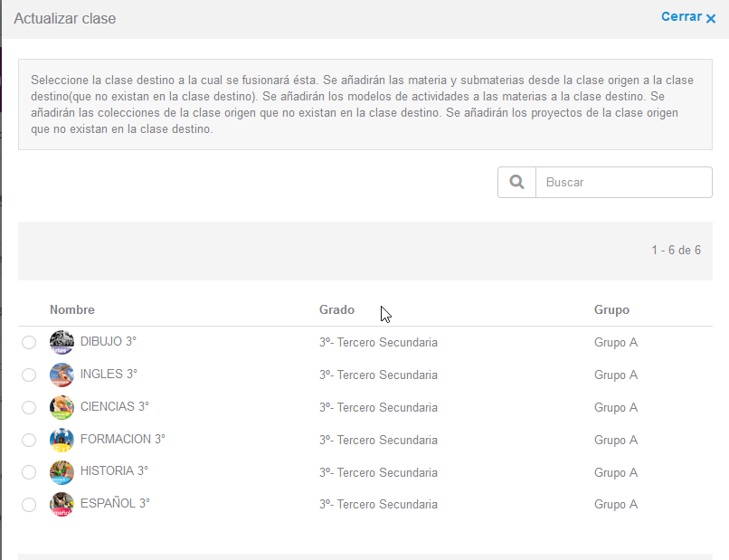Choose the FORMACION 3° radio button

pyautogui.click(x=29, y=440)
